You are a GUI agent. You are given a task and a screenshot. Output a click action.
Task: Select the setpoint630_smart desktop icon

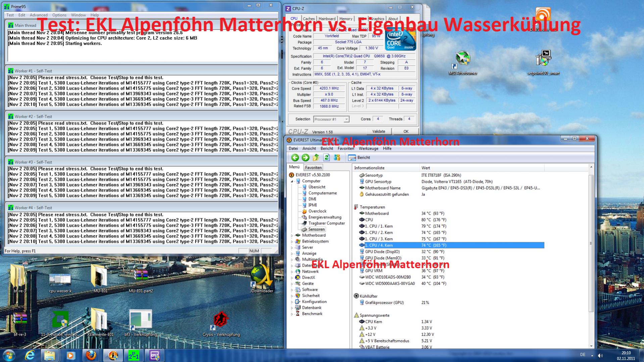(x=543, y=63)
